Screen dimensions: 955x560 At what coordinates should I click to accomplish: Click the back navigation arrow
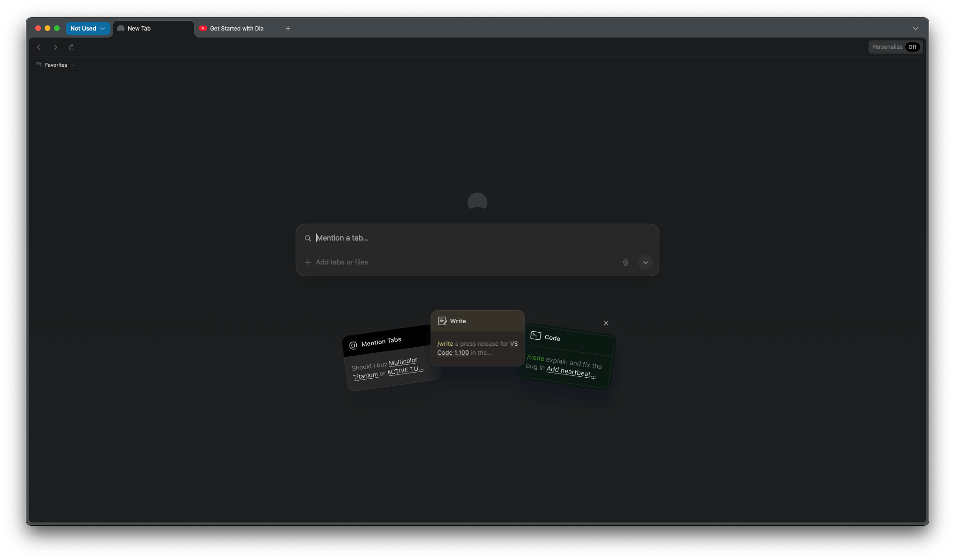tap(39, 47)
